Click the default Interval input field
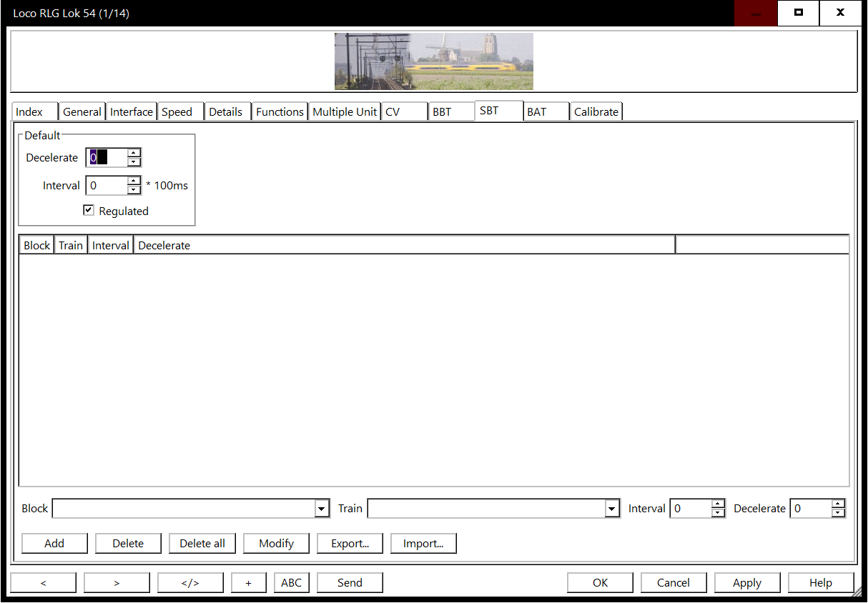The width and height of the screenshot is (868, 603). click(x=107, y=186)
